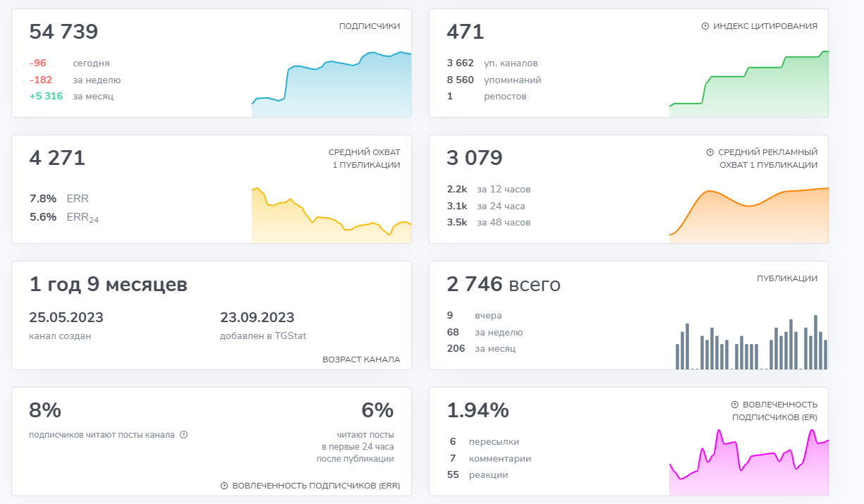Click help icon beside СРЕДНИЙ РЕКЛАМНЫЙ ОХВАТ
This screenshot has width=864, height=504.
[x=710, y=152]
